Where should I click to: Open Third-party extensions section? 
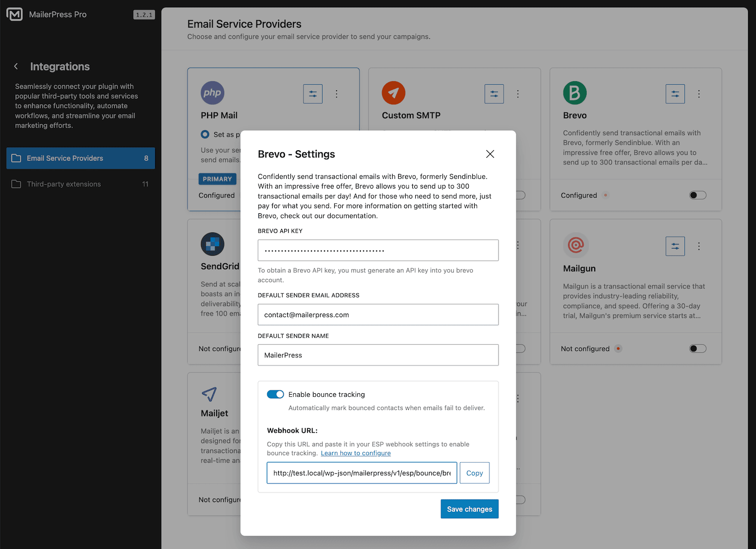pos(64,184)
